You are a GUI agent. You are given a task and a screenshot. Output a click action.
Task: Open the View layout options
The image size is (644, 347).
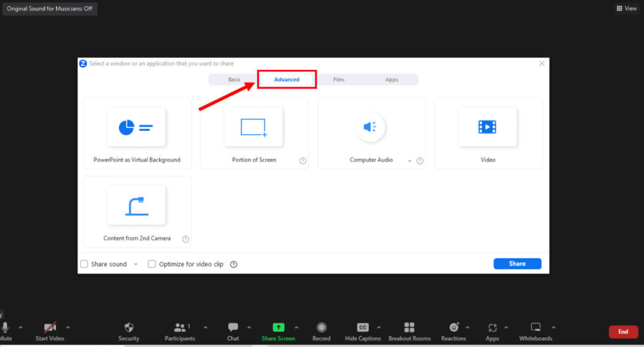[x=627, y=8]
